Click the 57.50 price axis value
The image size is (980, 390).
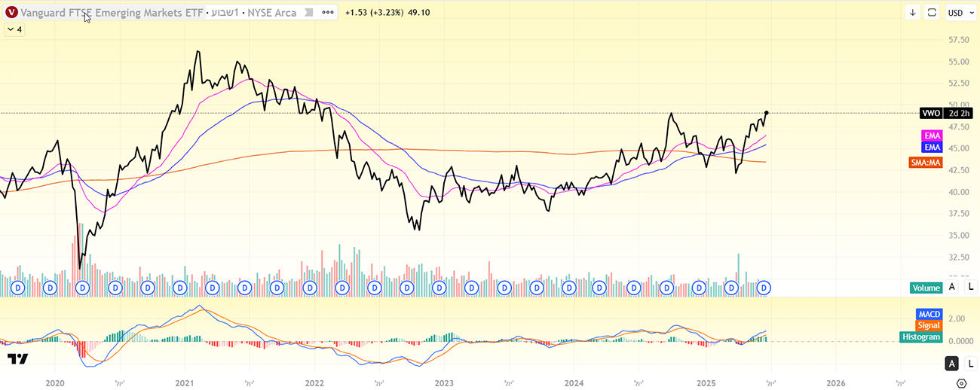[x=958, y=39]
